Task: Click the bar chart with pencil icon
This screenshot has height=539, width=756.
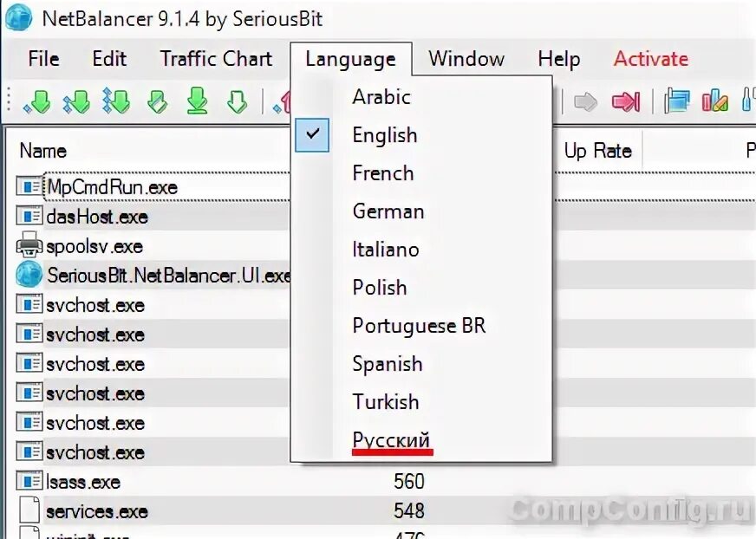Action: tap(715, 101)
